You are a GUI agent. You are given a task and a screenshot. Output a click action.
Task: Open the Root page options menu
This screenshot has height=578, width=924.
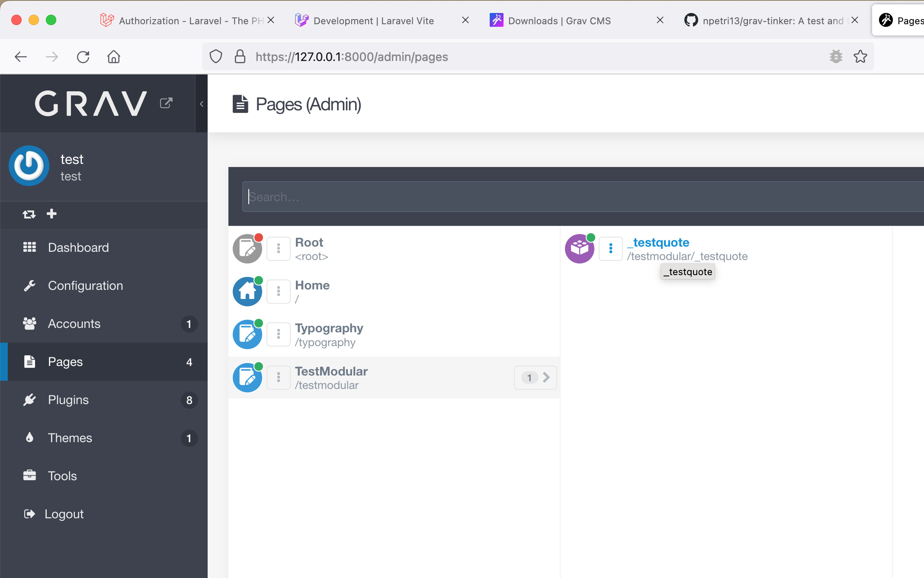point(278,249)
